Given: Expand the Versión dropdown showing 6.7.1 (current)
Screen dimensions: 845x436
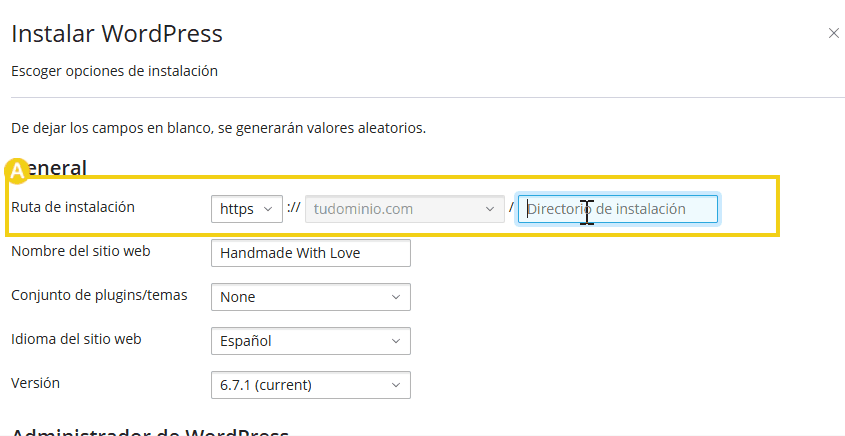Looking at the screenshot, I should tap(311, 385).
